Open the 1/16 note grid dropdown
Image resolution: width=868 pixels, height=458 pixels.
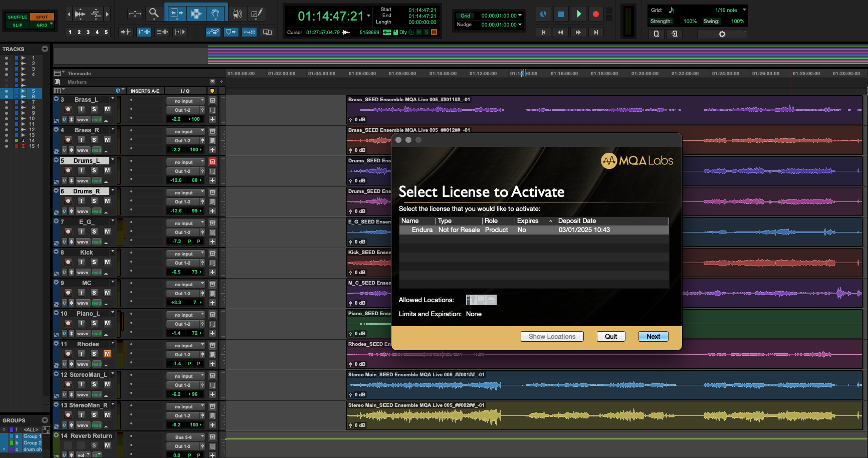click(745, 10)
